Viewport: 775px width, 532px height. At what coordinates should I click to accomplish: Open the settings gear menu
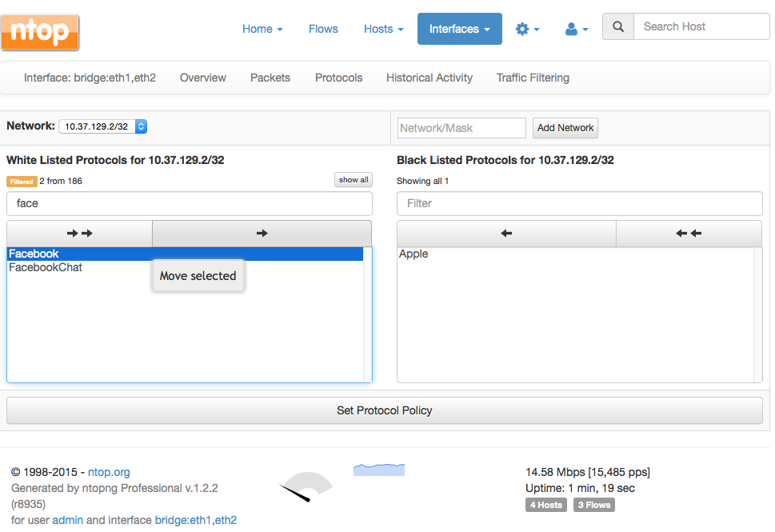click(x=527, y=29)
